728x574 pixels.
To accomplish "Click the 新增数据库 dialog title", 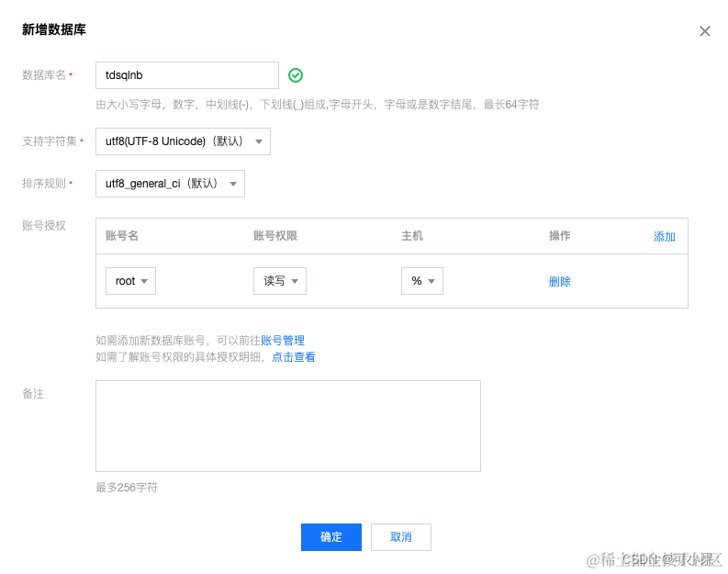I will [54, 29].
